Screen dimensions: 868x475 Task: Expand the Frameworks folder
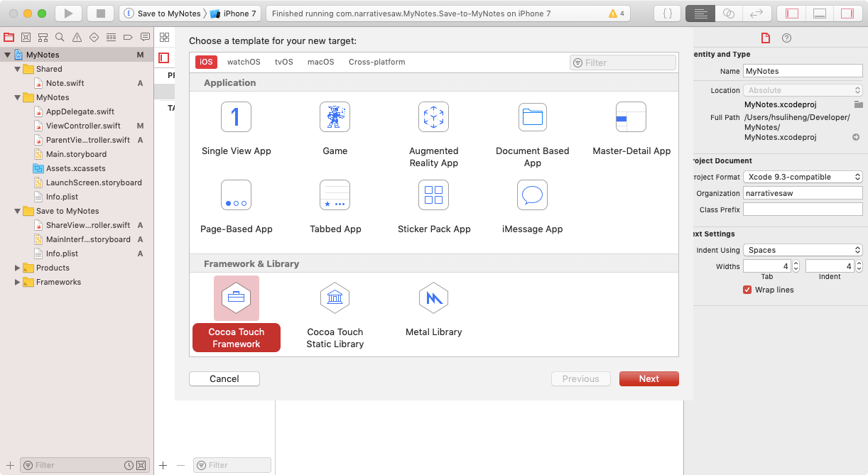coord(18,282)
